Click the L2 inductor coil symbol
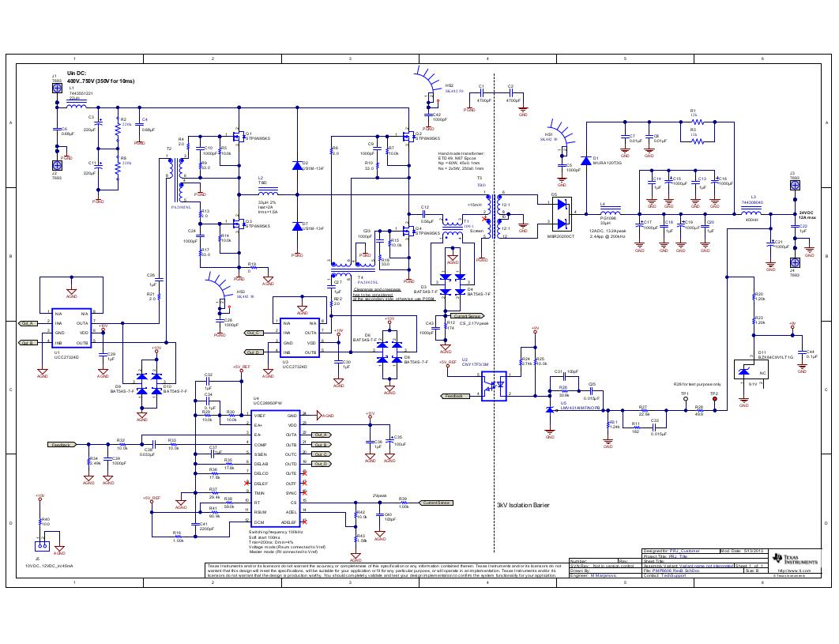Image resolution: width=839 pixels, height=644 pixels. pyautogui.click(x=268, y=191)
